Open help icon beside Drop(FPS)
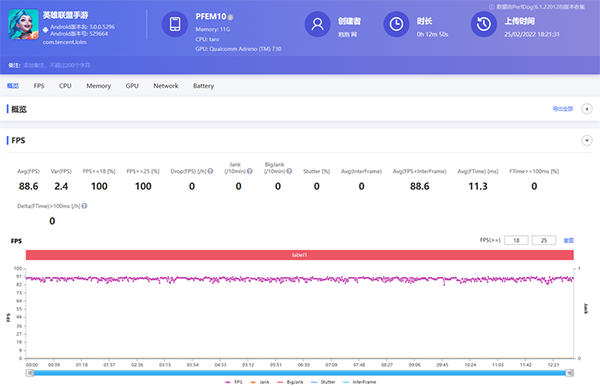This screenshot has height=386, width=600. pos(210,171)
